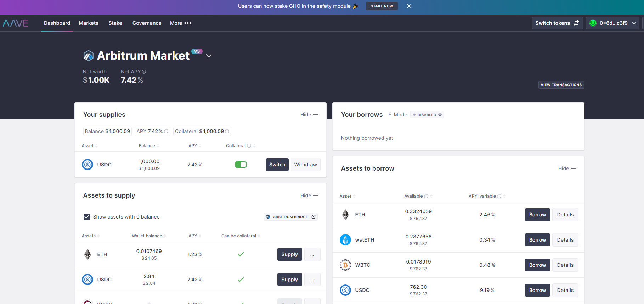This screenshot has width=644, height=304.
Task: Open the more options button for ETH supply
Action: 312,254
